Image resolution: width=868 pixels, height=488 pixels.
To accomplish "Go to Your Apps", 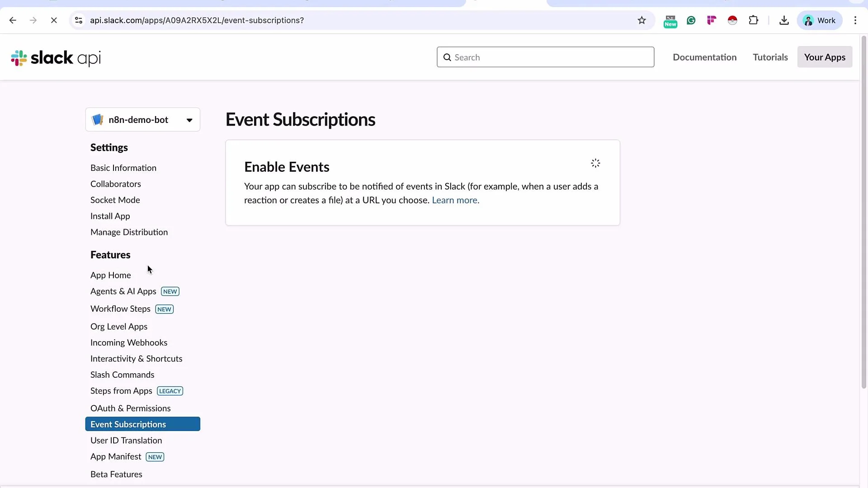I will click(x=825, y=57).
